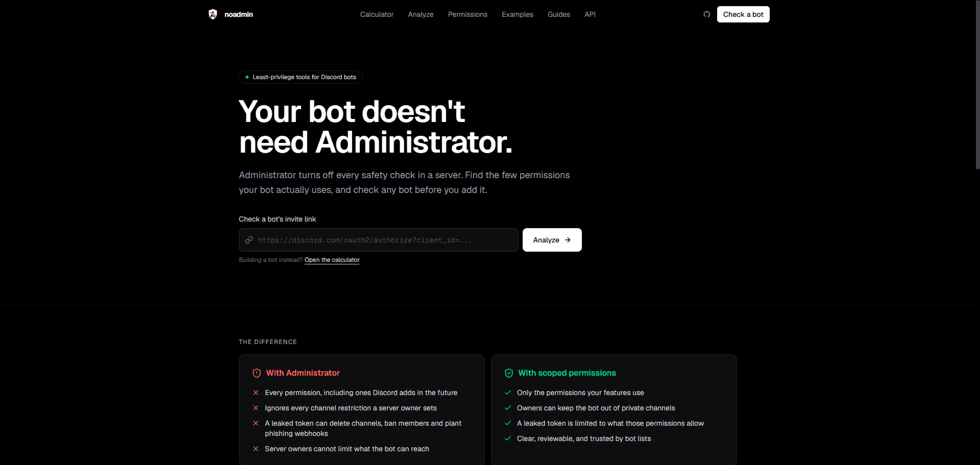Click the link icon inside the invite field

click(249, 240)
